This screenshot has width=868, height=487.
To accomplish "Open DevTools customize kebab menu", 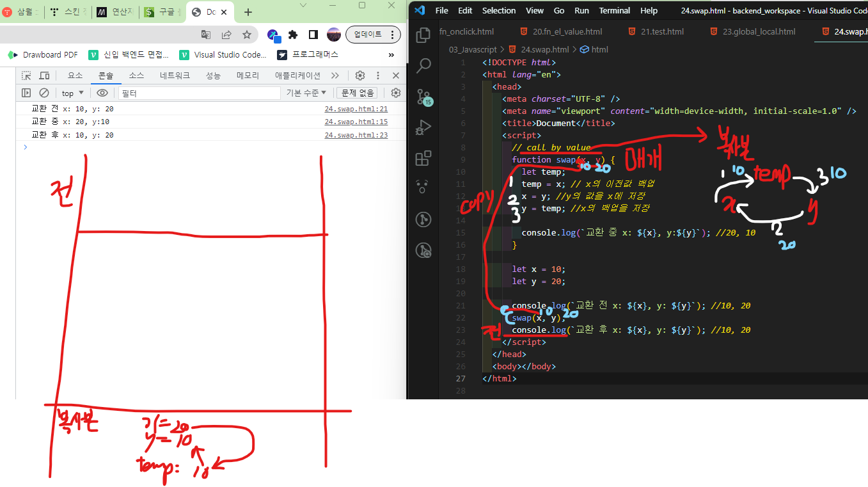I will (x=378, y=76).
